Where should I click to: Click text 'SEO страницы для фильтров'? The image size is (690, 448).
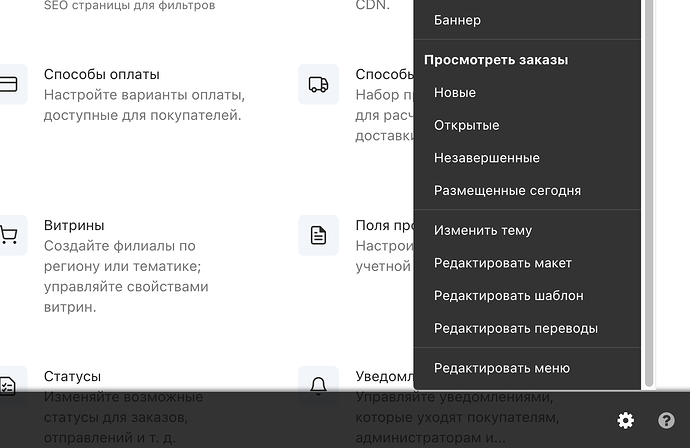tap(129, 6)
